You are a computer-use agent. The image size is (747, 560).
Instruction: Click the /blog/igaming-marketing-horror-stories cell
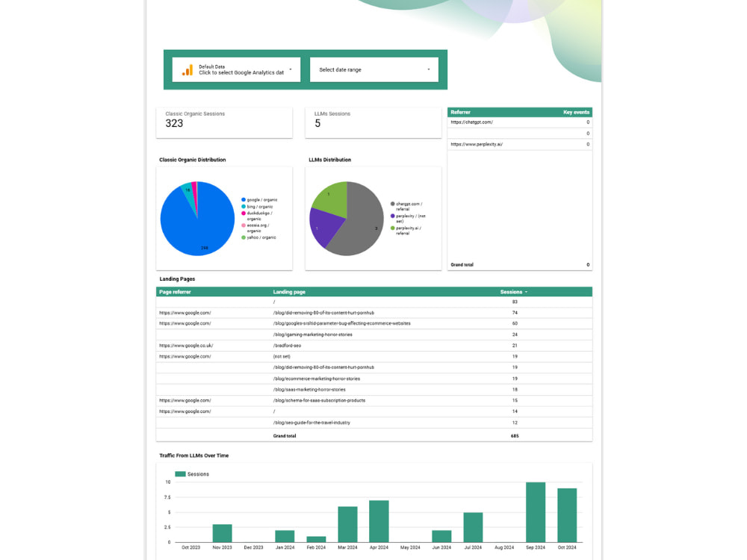pyautogui.click(x=312, y=335)
